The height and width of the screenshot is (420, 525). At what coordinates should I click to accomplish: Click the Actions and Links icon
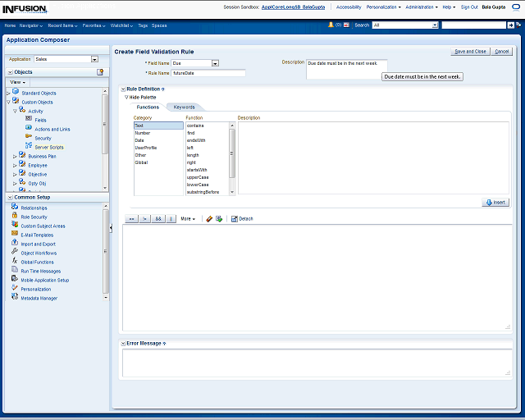(29, 129)
